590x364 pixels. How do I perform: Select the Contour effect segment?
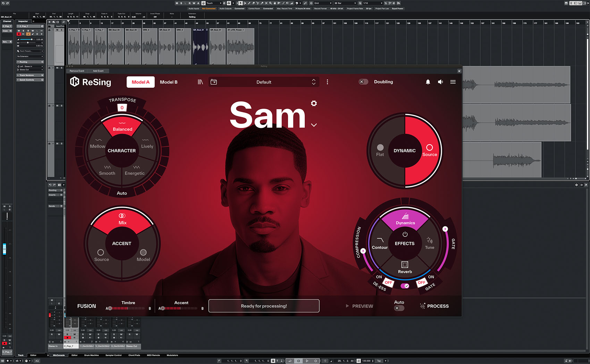click(380, 243)
